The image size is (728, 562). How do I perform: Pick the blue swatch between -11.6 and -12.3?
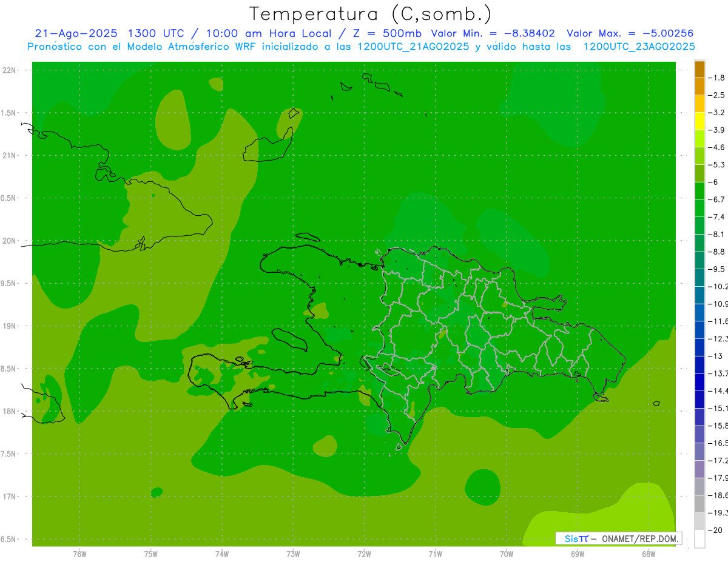pyautogui.click(x=699, y=330)
